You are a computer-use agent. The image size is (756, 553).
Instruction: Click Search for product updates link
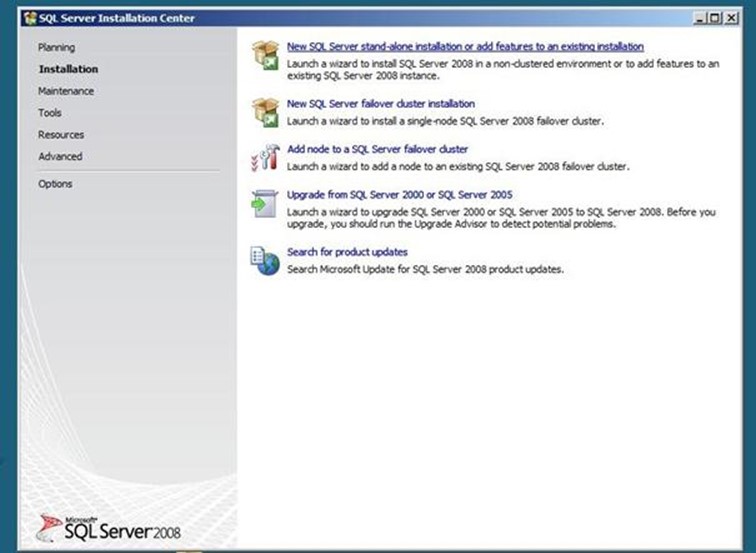pyautogui.click(x=347, y=252)
